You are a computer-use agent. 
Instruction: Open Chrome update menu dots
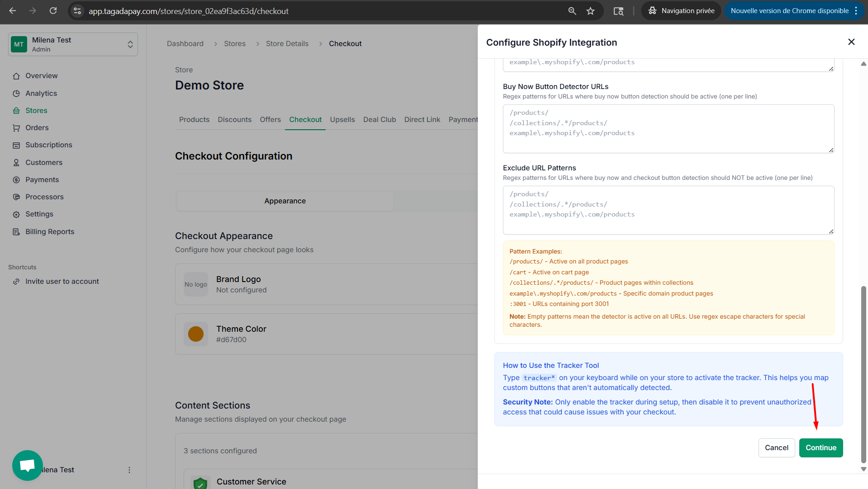[x=856, y=11]
